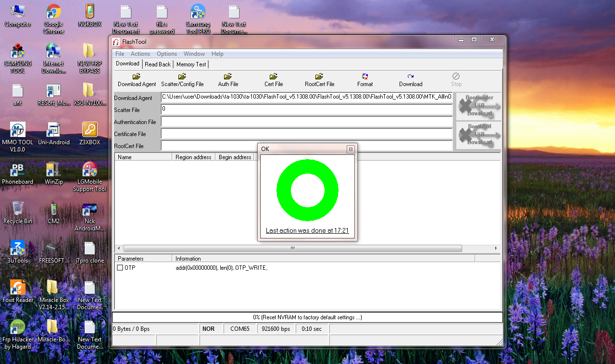Load a Scatter/Config File from toolbar

tap(182, 80)
